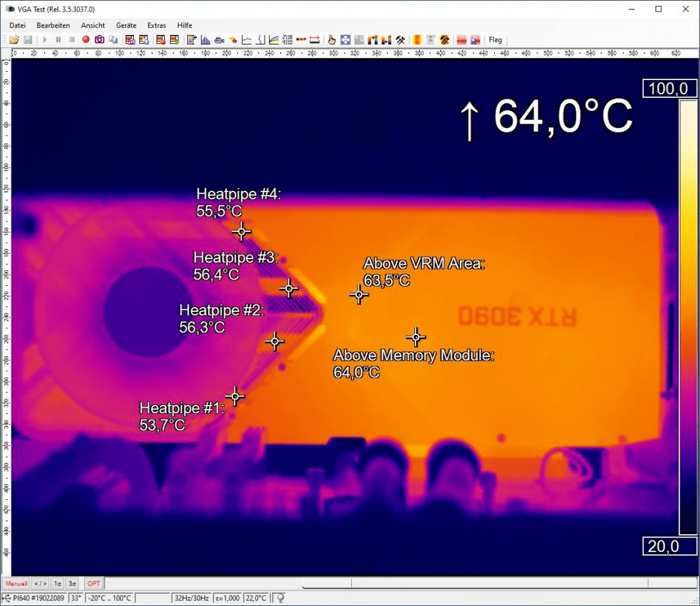
Task: Stop playback with the square stop button
Action: pos(72,40)
